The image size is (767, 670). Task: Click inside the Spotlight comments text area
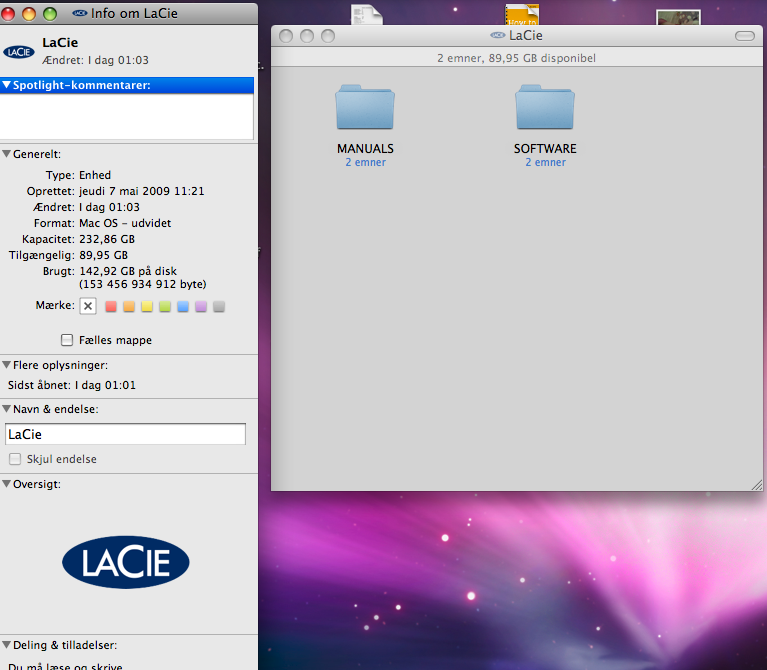pyautogui.click(x=127, y=116)
